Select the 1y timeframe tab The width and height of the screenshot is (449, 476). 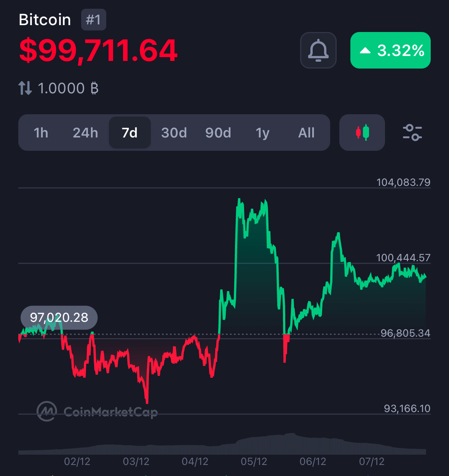coord(262,133)
